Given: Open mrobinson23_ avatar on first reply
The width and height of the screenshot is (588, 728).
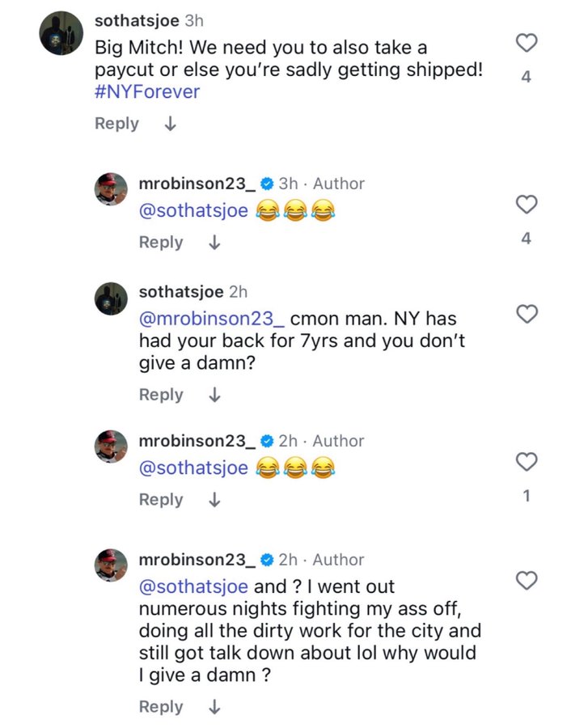Looking at the screenshot, I should 112,189.
